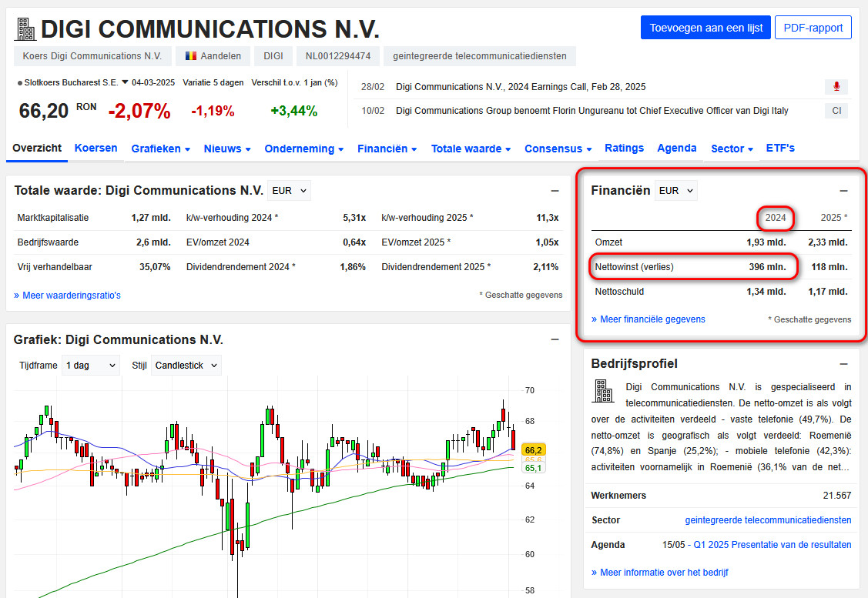Click the building icon in Bedrijfsprofiel
This screenshot has height=598, width=868.
(603, 390)
